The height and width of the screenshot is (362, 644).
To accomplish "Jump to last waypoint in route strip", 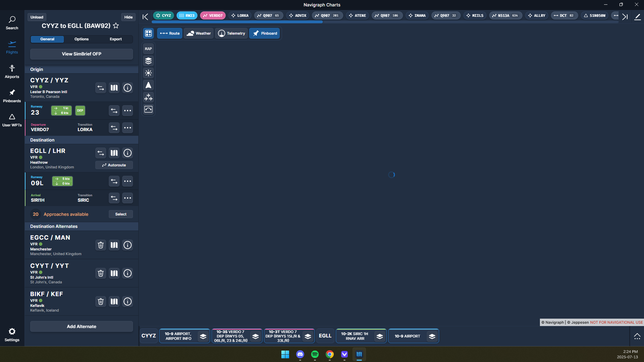I will 625,17.
